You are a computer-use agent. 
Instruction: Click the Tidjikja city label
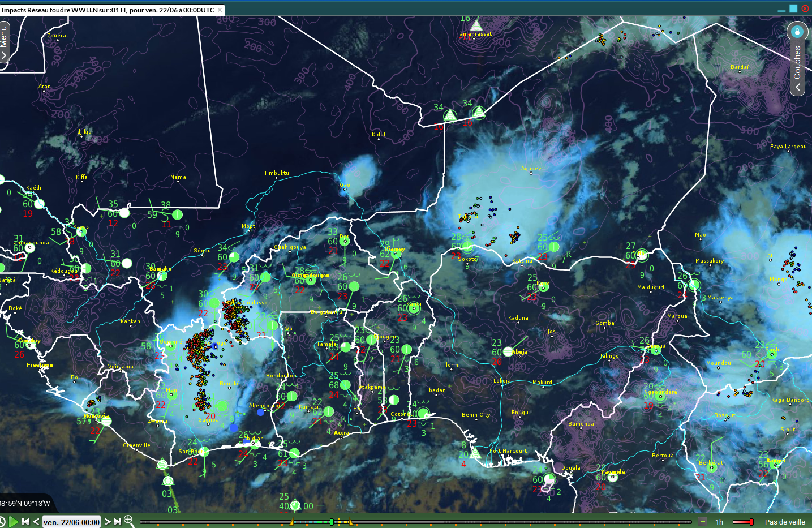[81, 132]
